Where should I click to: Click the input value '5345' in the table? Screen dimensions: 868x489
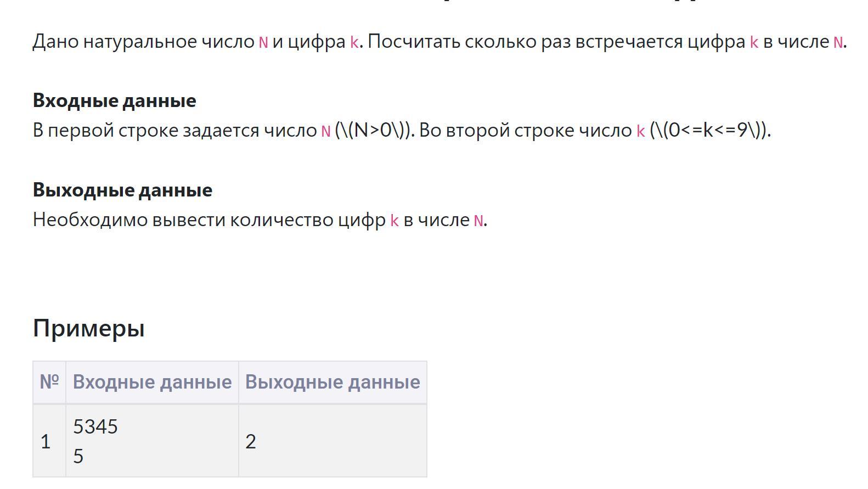(x=95, y=426)
